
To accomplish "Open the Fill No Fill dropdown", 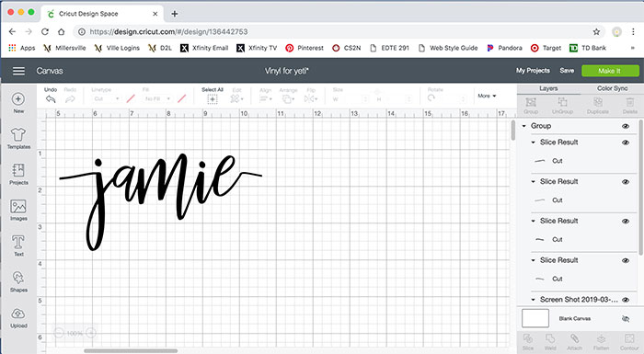I will click(x=157, y=99).
